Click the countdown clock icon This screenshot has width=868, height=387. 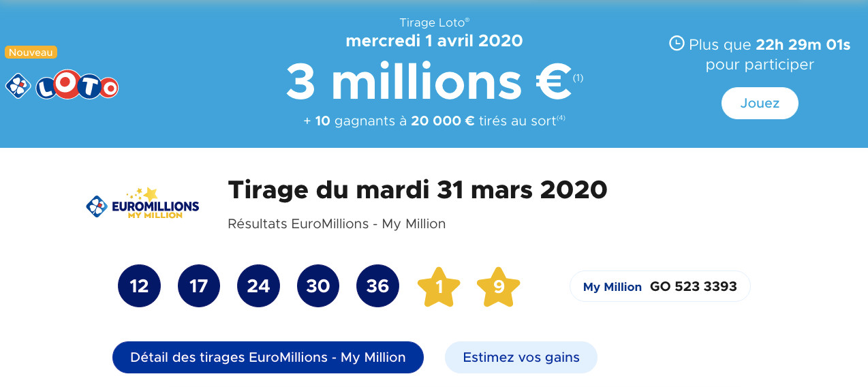click(677, 44)
